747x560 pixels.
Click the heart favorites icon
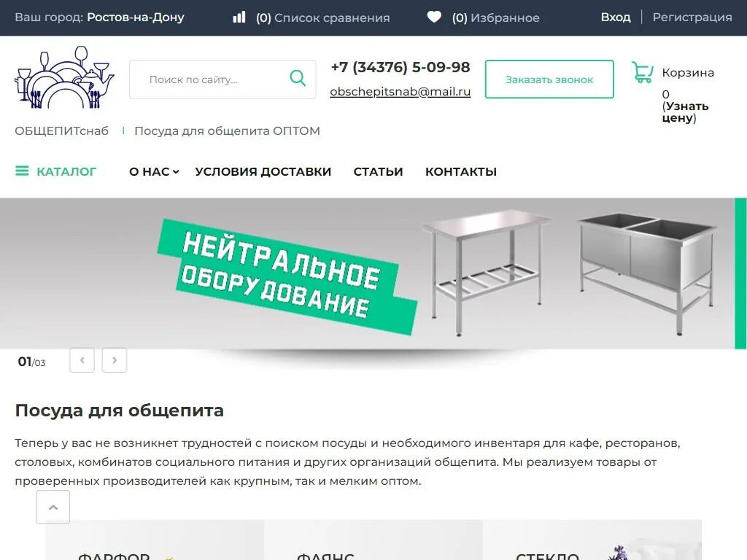(x=434, y=17)
